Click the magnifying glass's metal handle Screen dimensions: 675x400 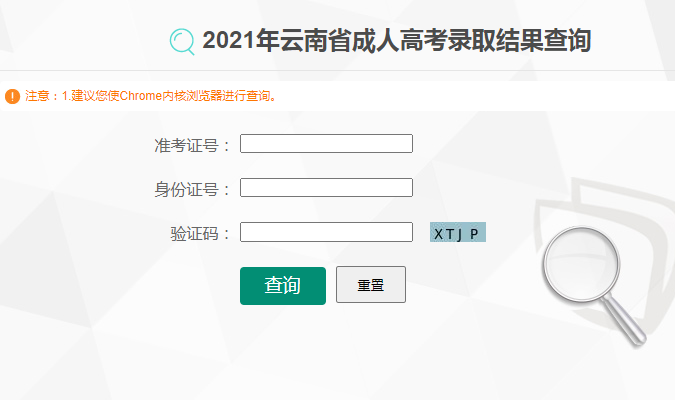(x=625, y=321)
